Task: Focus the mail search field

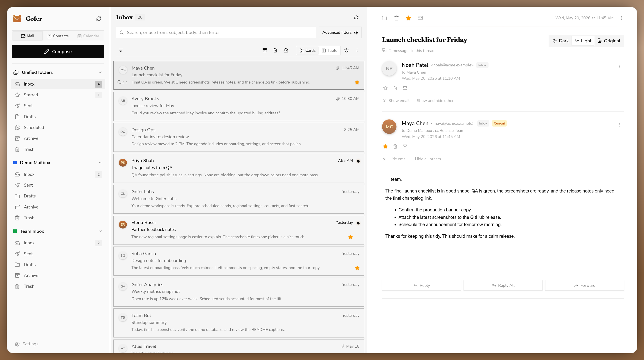Action: pyautogui.click(x=216, y=32)
